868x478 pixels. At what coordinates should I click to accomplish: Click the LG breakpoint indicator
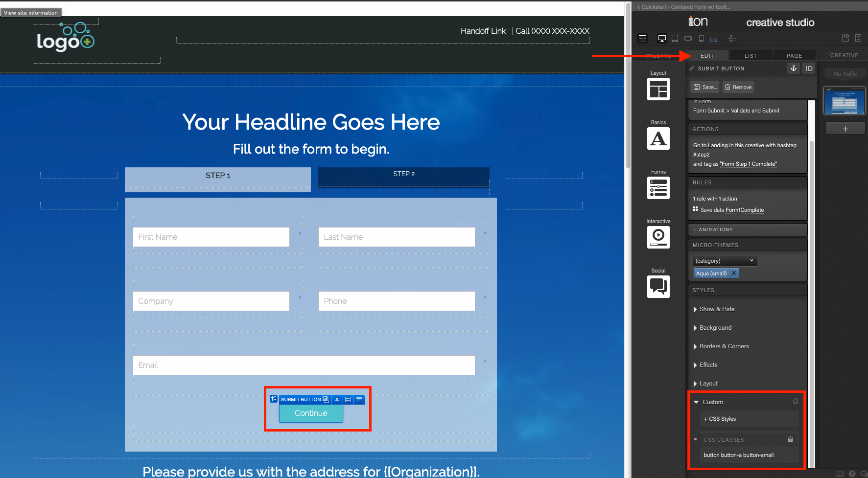[713, 40]
